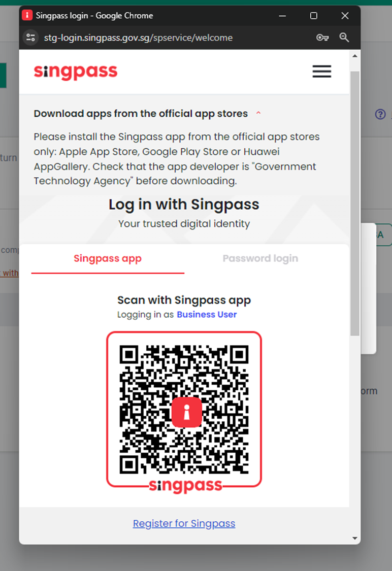Switch to the Singpass app tab
The height and width of the screenshot is (571, 392).
point(108,258)
